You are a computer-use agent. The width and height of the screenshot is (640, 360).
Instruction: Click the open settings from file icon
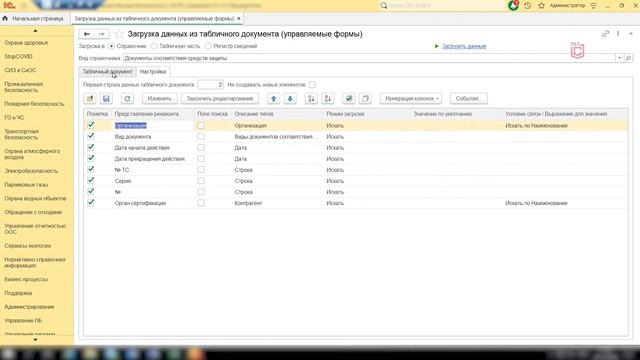tap(90, 98)
